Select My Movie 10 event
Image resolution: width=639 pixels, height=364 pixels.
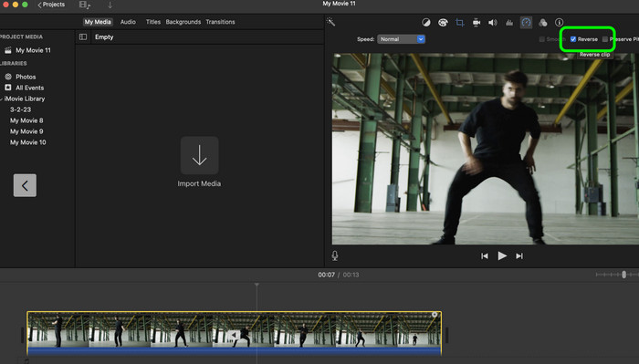pos(28,142)
